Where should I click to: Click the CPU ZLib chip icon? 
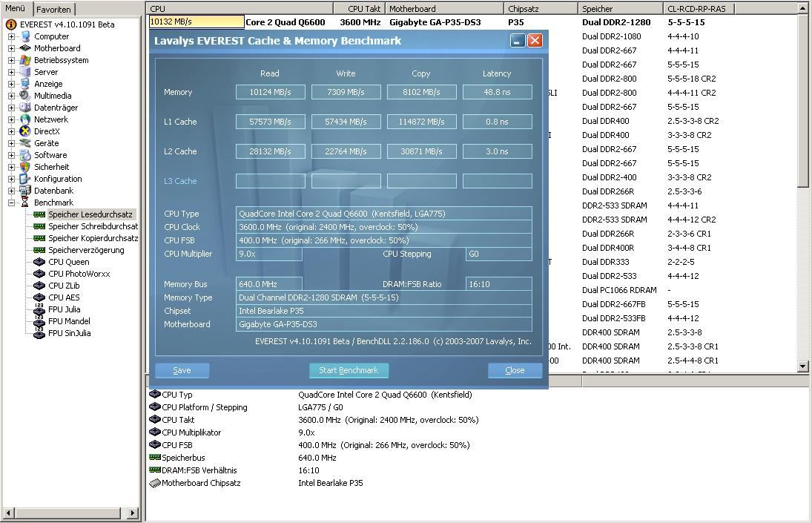39,286
